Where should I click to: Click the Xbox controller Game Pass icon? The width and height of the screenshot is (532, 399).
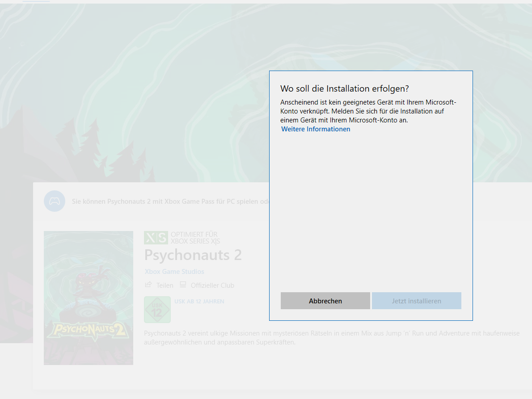pos(54,202)
